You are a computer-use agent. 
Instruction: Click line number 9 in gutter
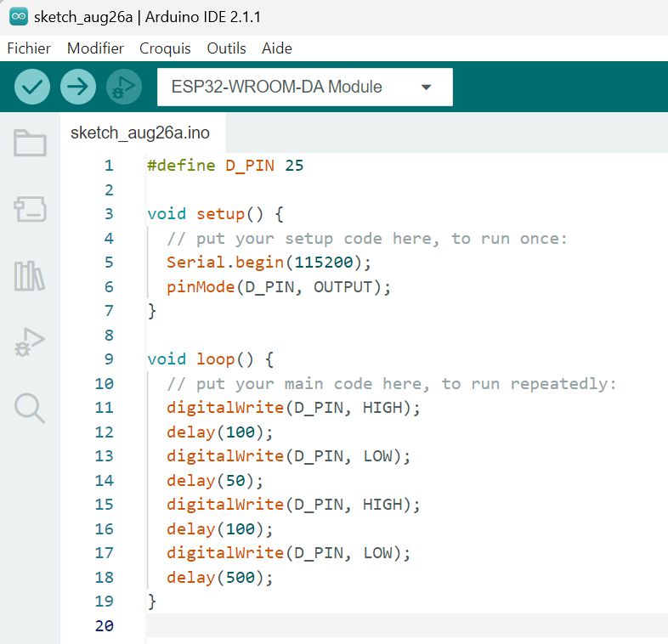point(109,359)
